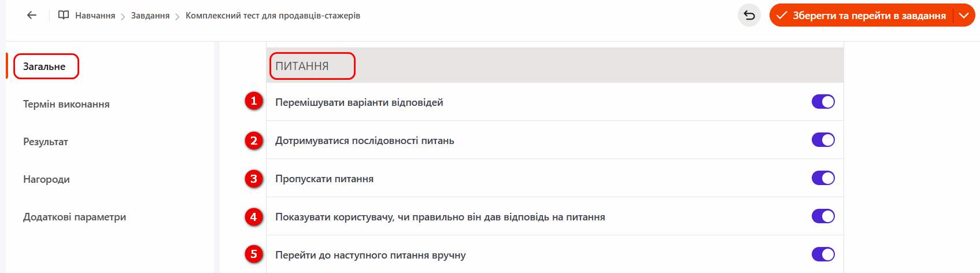This screenshot has height=273, width=980.
Task: Toggle the show-correct-answer switch
Action: click(x=823, y=216)
